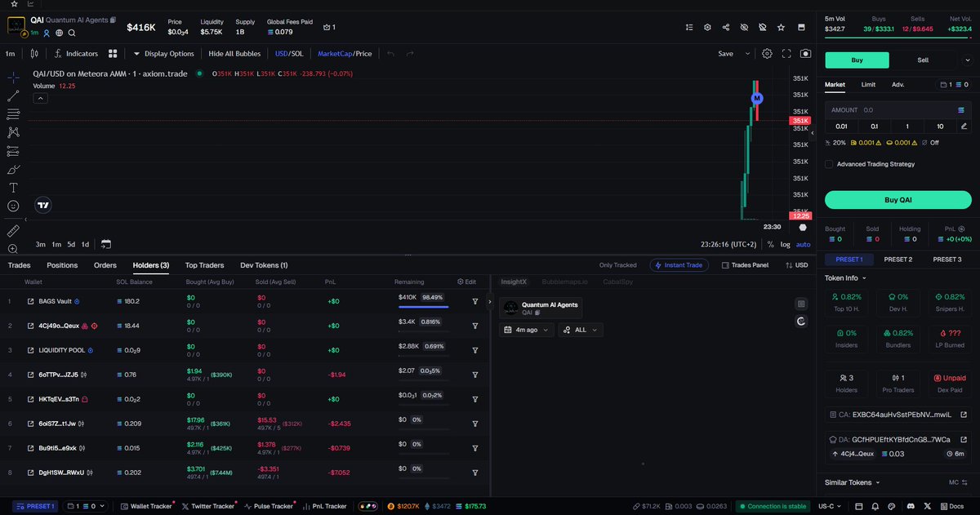The height and width of the screenshot is (515, 980).
Task: Select the brush drawing tool
Action: click(x=13, y=170)
